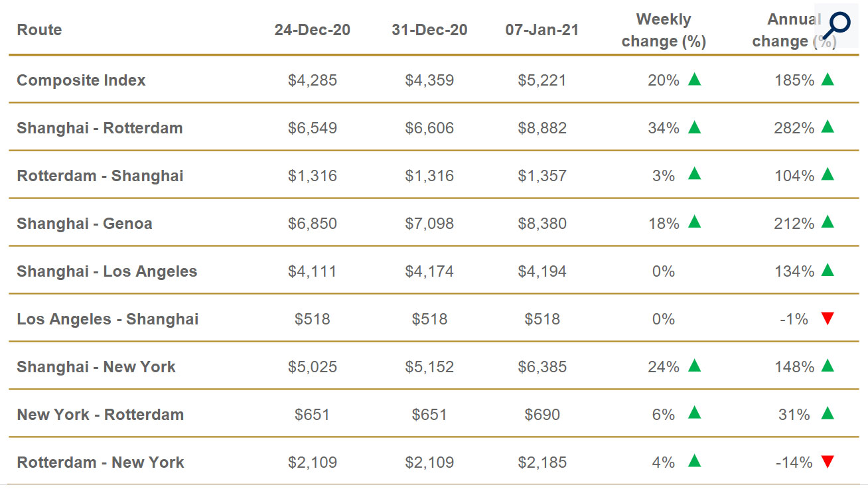Click green annual arrow for Rotterdam - Shanghai

coord(827,175)
